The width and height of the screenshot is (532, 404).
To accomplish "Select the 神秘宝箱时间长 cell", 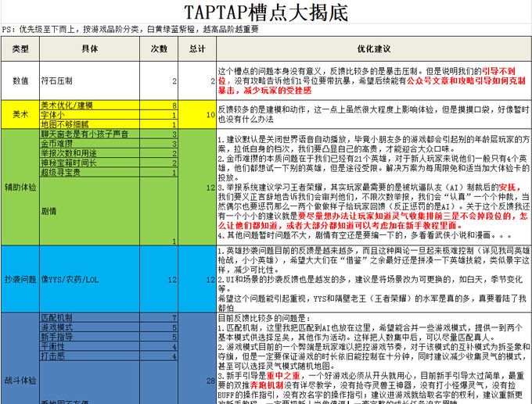I will [x=89, y=163].
